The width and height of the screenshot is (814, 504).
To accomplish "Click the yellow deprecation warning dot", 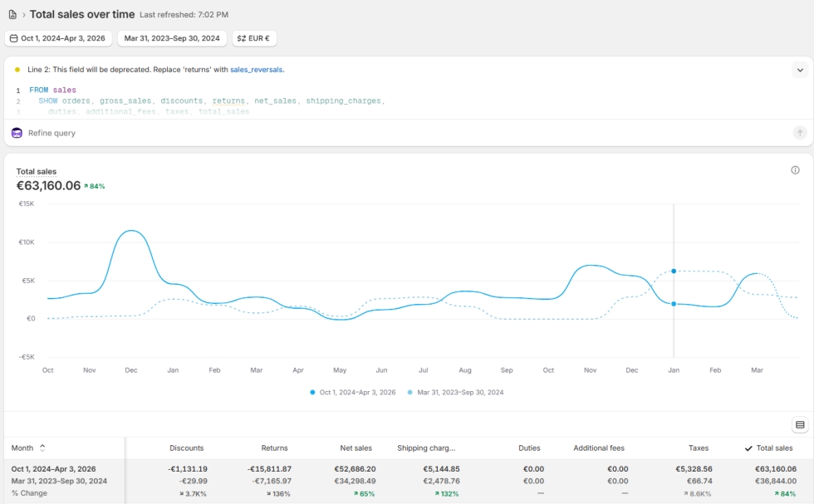I will point(17,70).
